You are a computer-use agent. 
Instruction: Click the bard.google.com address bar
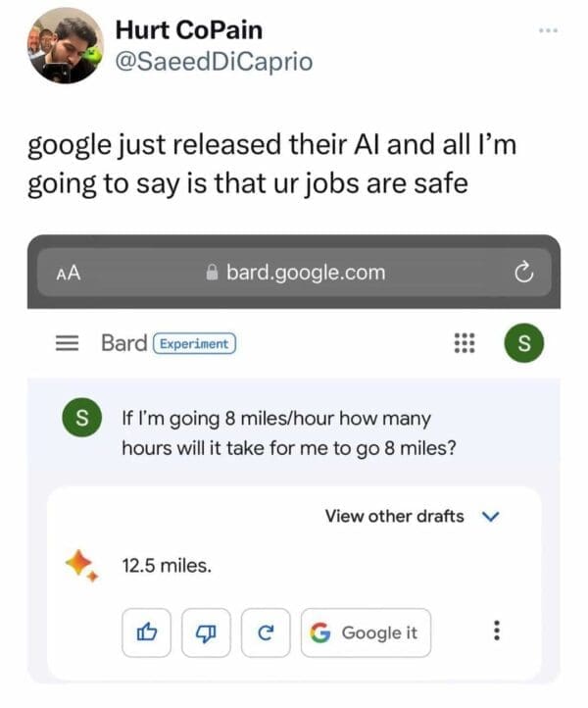[x=294, y=273]
